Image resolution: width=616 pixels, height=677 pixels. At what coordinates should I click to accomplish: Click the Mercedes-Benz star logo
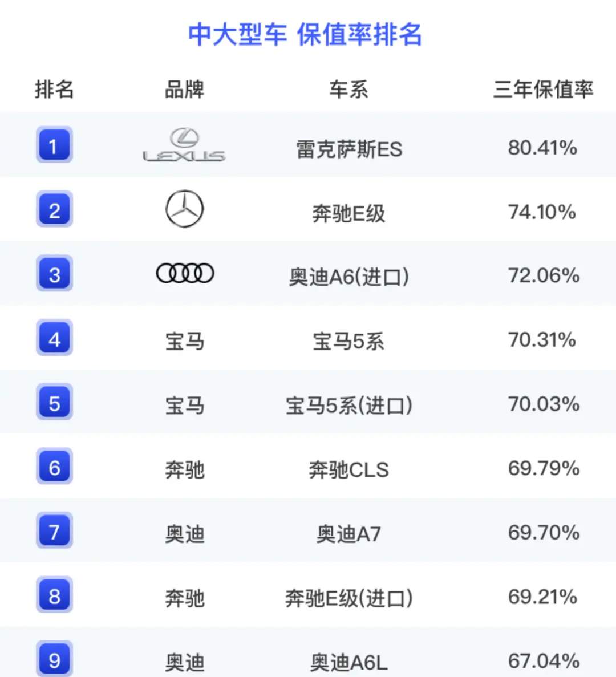coord(184,209)
